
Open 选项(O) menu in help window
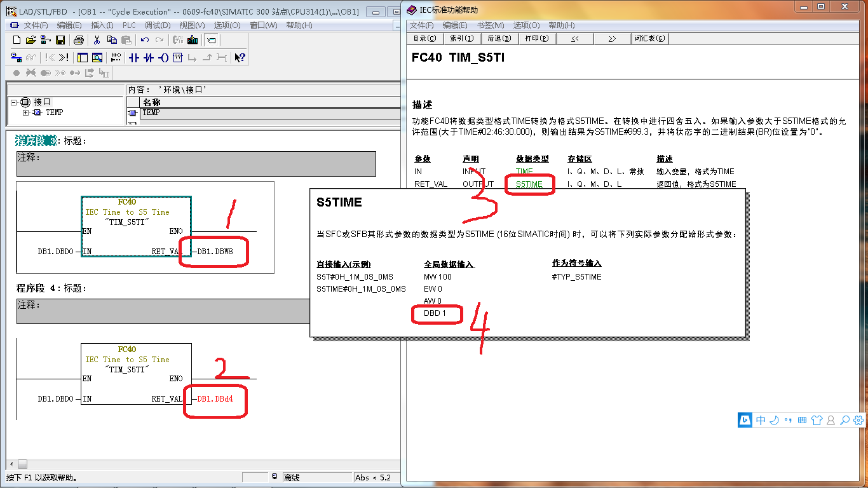(x=526, y=25)
